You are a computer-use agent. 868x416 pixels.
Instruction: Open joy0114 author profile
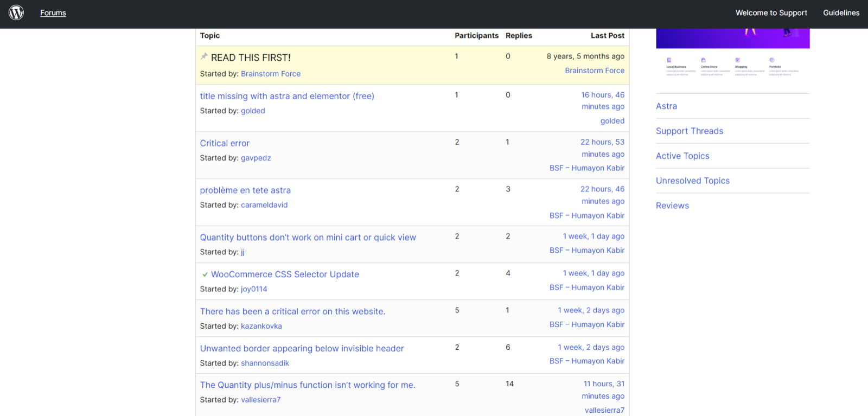click(254, 289)
